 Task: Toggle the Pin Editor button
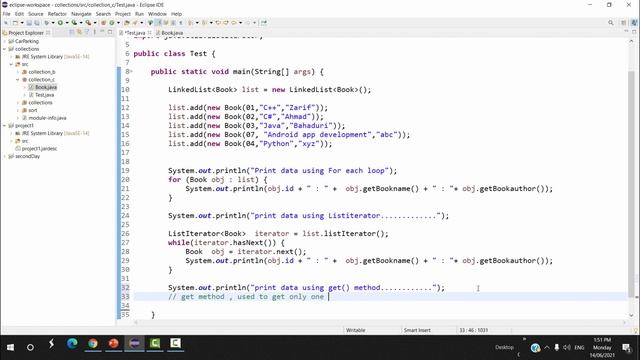[263, 23]
